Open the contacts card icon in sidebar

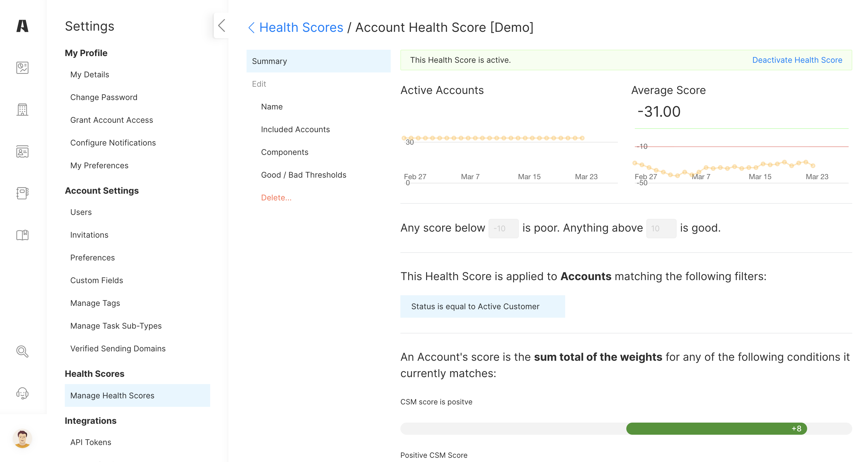point(22,151)
